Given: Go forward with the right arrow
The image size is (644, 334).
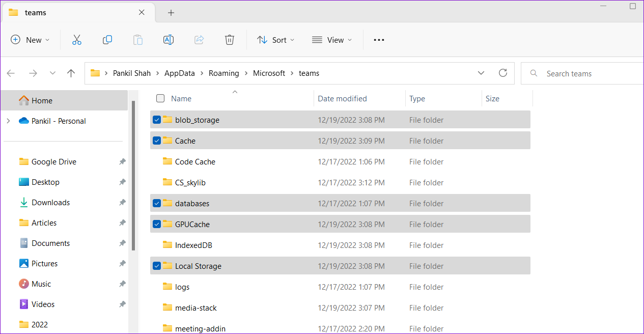Looking at the screenshot, I should (x=33, y=73).
